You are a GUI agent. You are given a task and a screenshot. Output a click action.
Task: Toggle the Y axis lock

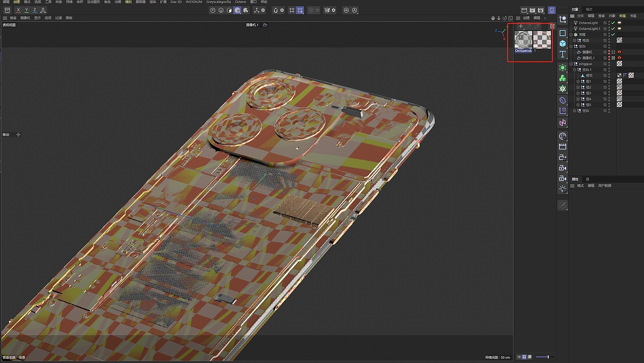click(27, 10)
